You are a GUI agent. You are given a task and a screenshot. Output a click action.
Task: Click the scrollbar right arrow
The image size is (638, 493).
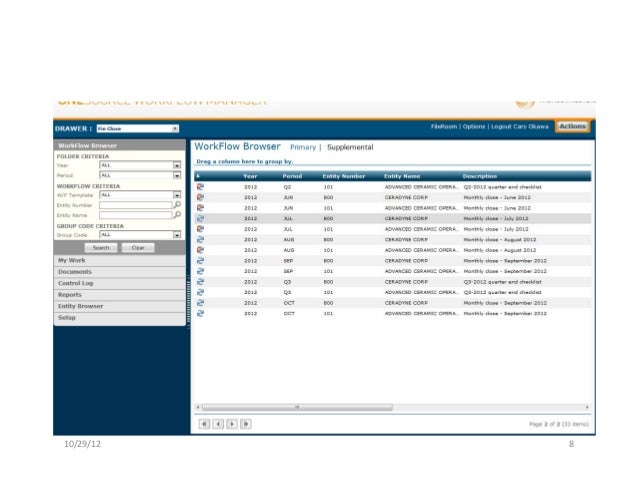point(587,407)
